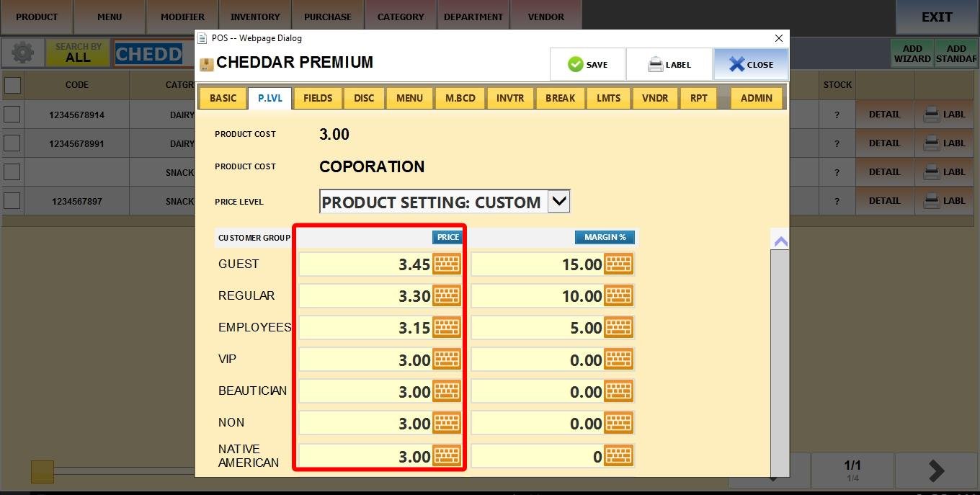Save the Cheddar Premium product
Image resolution: width=980 pixels, height=495 pixels.
coord(587,65)
